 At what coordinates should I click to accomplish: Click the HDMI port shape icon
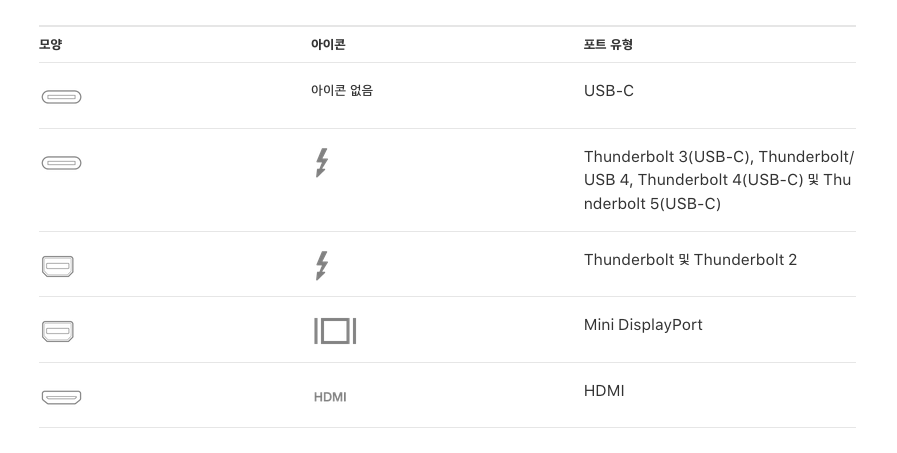[61, 397]
